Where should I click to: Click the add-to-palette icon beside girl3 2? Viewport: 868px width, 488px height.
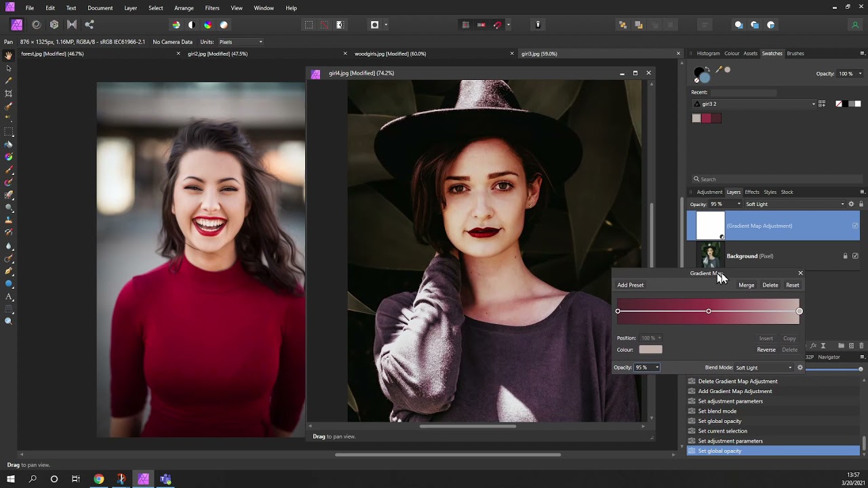822,104
